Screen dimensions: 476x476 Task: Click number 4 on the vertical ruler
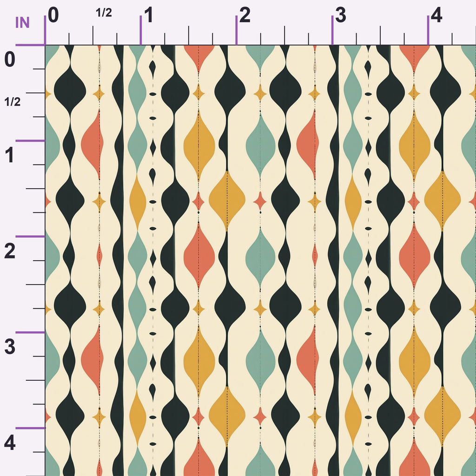[10, 443]
